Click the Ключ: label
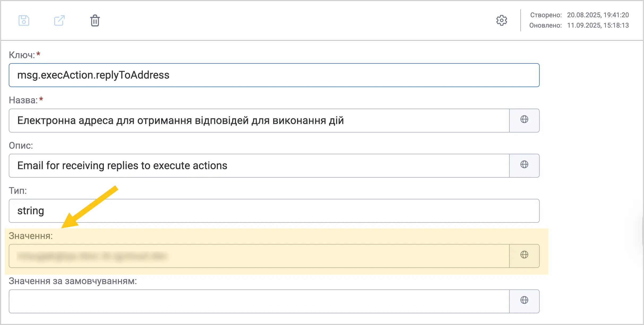The width and height of the screenshot is (644, 325). [x=22, y=55]
